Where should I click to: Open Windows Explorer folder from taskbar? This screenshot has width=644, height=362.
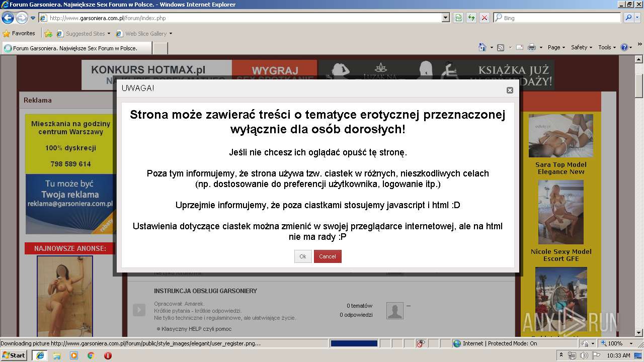(57, 355)
